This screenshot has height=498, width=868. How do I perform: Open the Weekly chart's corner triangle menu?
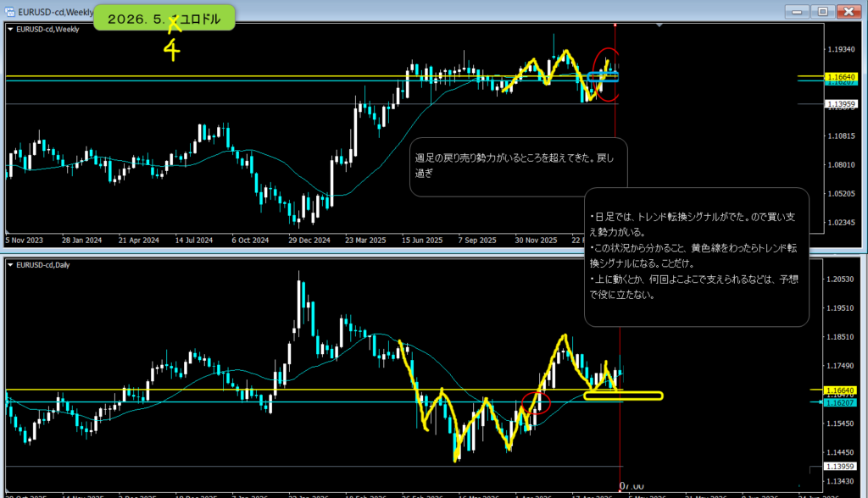tap(10, 30)
